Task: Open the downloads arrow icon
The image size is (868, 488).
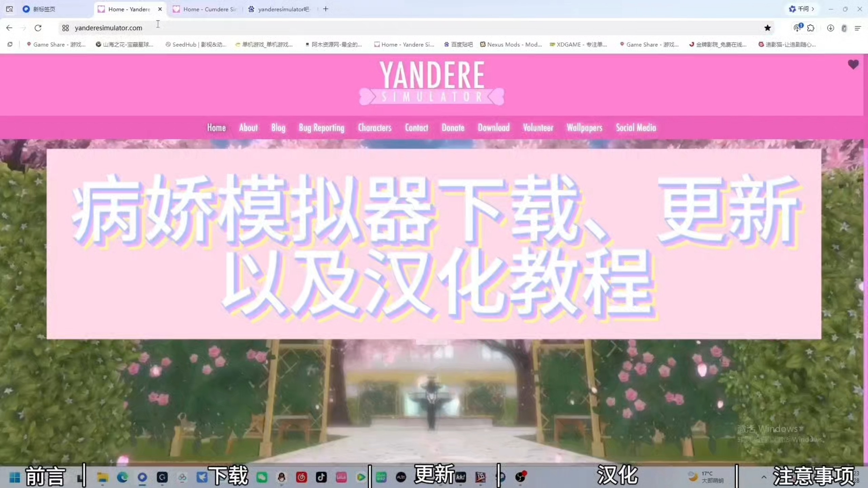Action: pos(830,28)
